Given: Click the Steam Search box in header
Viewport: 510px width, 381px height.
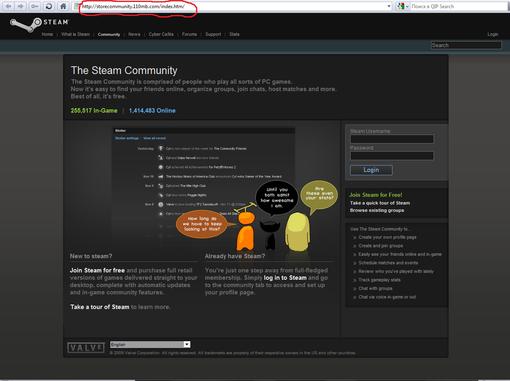Looking at the screenshot, I should click(466, 45).
